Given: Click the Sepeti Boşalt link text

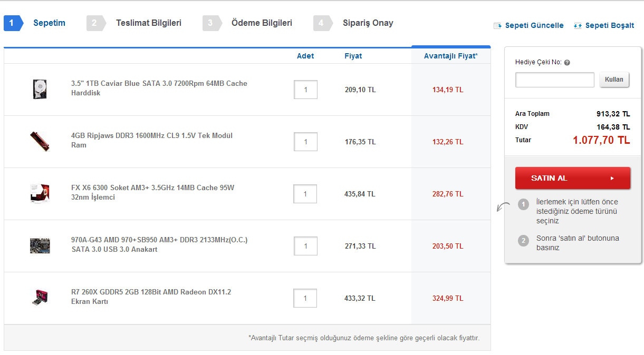Looking at the screenshot, I should click(x=609, y=26).
